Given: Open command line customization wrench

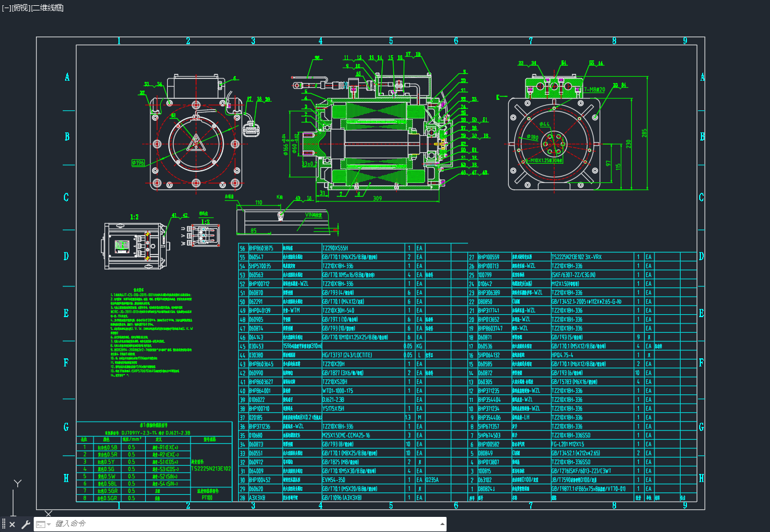Looking at the screenshot, I should coord(26,524).
